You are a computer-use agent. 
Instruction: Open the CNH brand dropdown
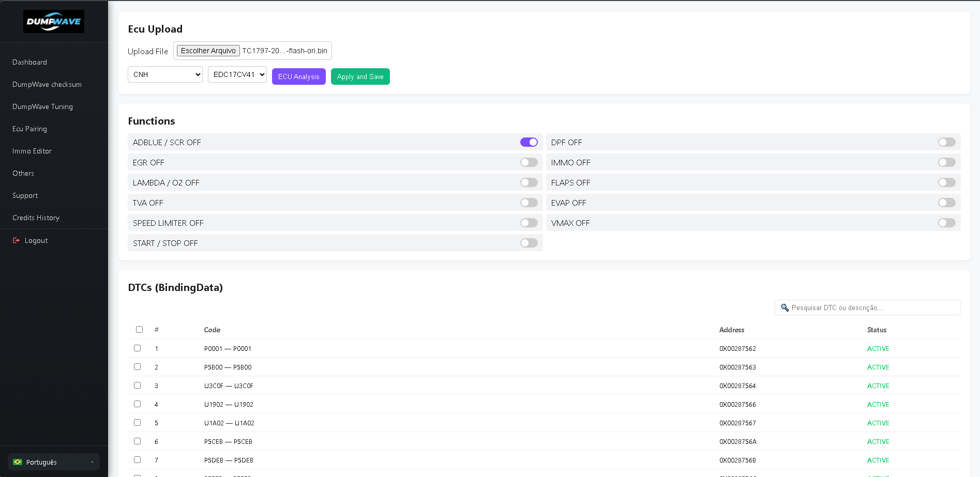164,74
